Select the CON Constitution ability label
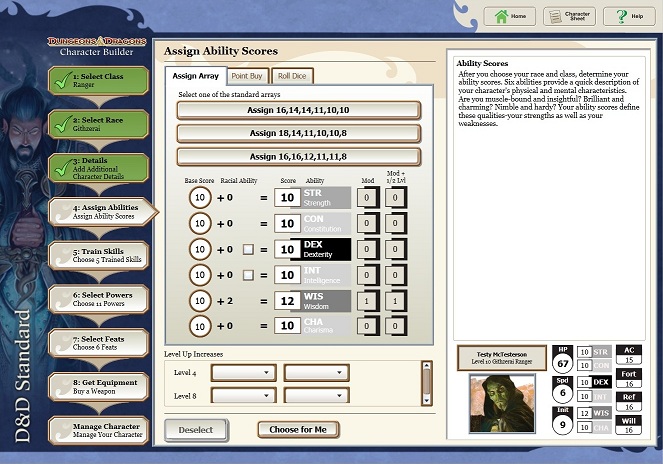This screenshot has height=464, width=663. 326,223
